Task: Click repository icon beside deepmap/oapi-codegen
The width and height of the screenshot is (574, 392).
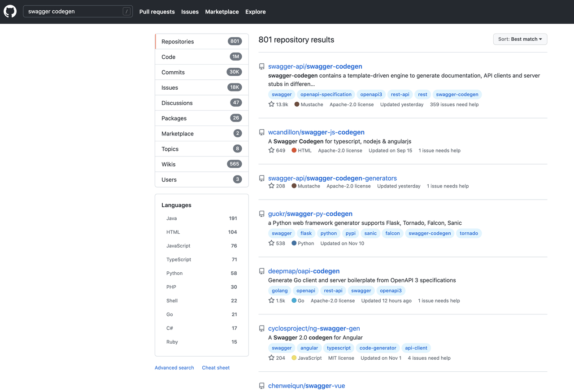Action: tap(262, 271)
